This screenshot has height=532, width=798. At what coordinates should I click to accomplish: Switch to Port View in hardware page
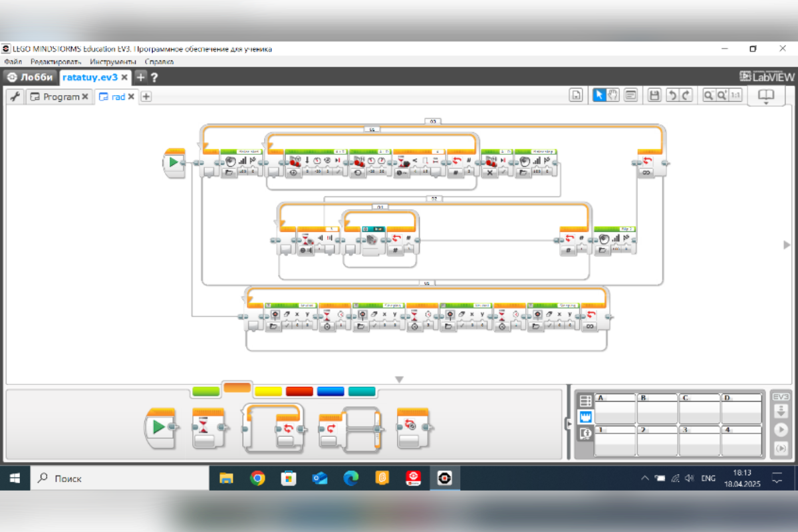click(x=586, y=418)
